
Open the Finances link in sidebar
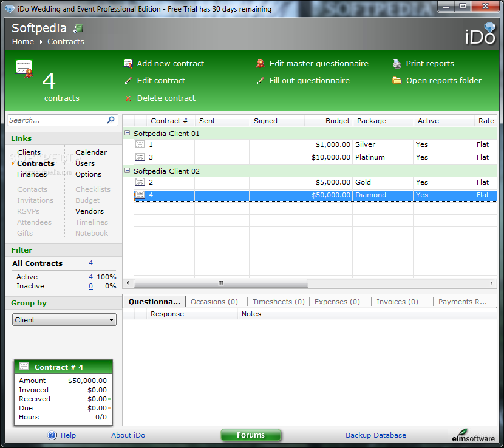click(x=32, y=174)
